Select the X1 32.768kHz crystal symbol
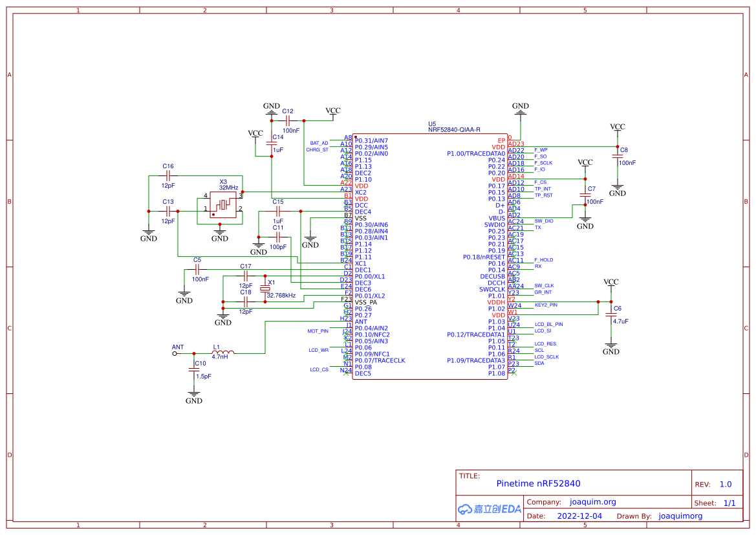 [x=265, y=289]
